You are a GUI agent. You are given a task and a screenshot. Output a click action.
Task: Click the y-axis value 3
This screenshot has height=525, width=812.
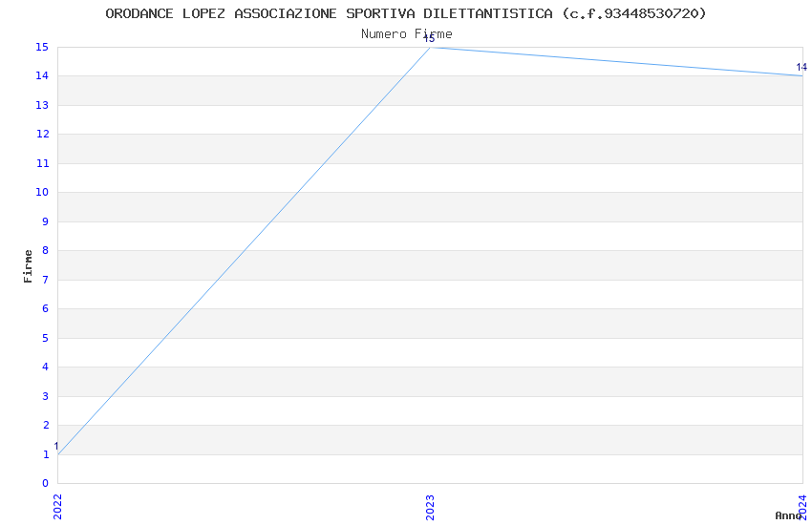point(46,396)
